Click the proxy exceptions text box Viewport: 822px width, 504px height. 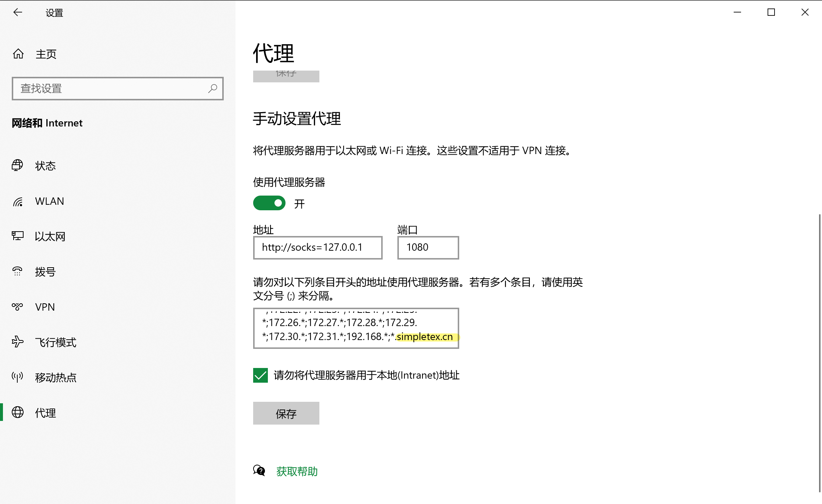[356, 328]
